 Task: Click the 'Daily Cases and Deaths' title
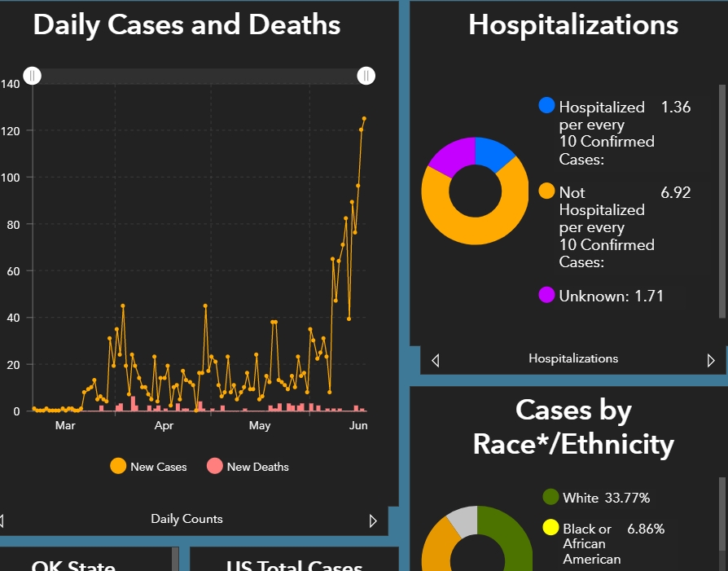186,24
